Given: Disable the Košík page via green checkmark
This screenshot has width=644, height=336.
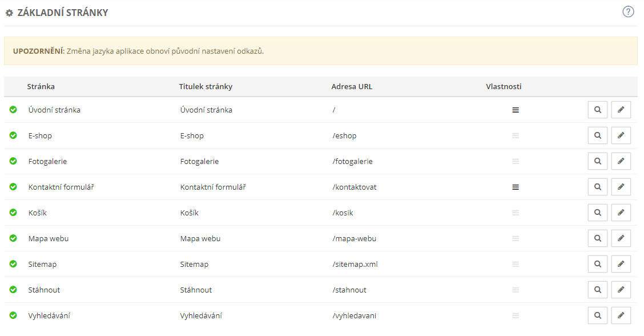Looking at the screenshot, I should pyautogui.click(x=13, y=213).
